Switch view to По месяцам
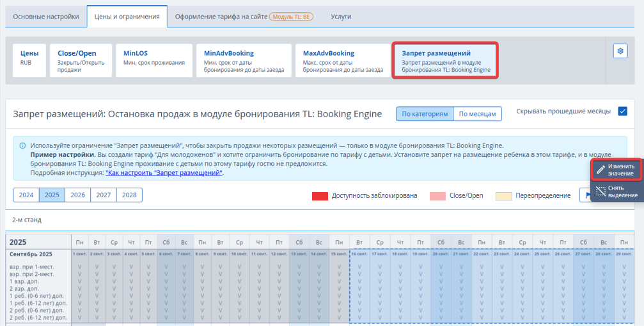The height and width of the screenshot is (326, 644). pyautogui.click(x=477, y=114)
